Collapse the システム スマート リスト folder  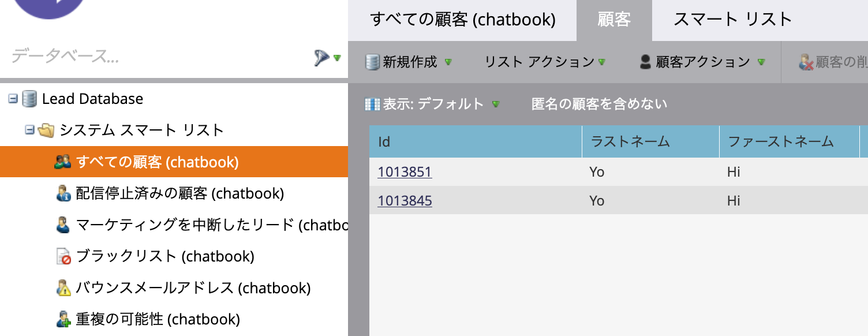[29, 130]
